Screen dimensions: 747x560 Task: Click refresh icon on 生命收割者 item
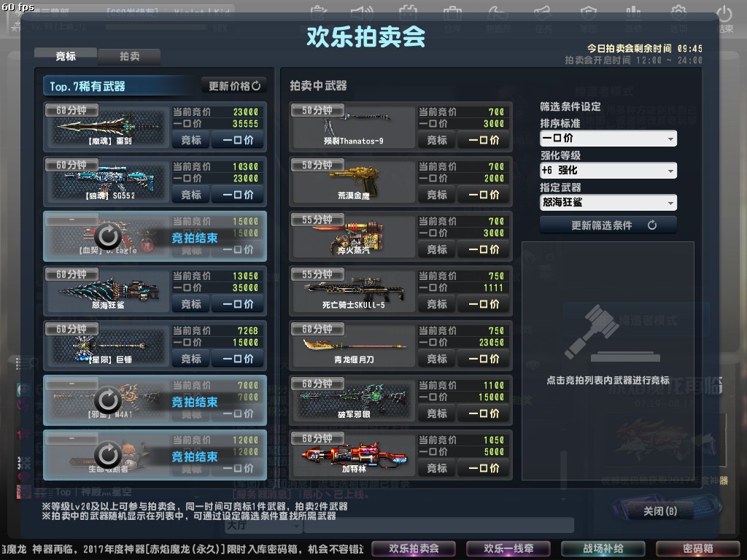pos(108,454)
